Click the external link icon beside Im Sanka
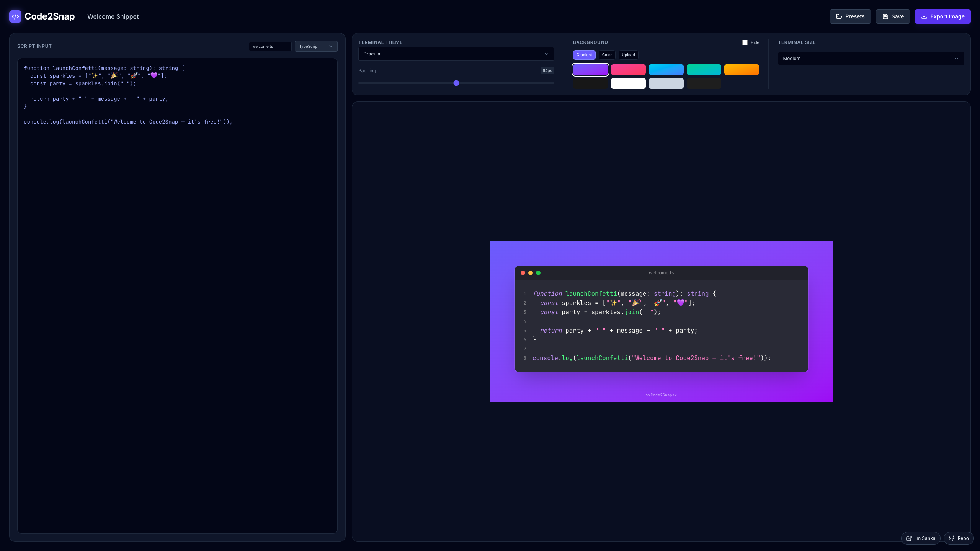The image size is (980, 551). pyautogui.click(x=909, y=538)
